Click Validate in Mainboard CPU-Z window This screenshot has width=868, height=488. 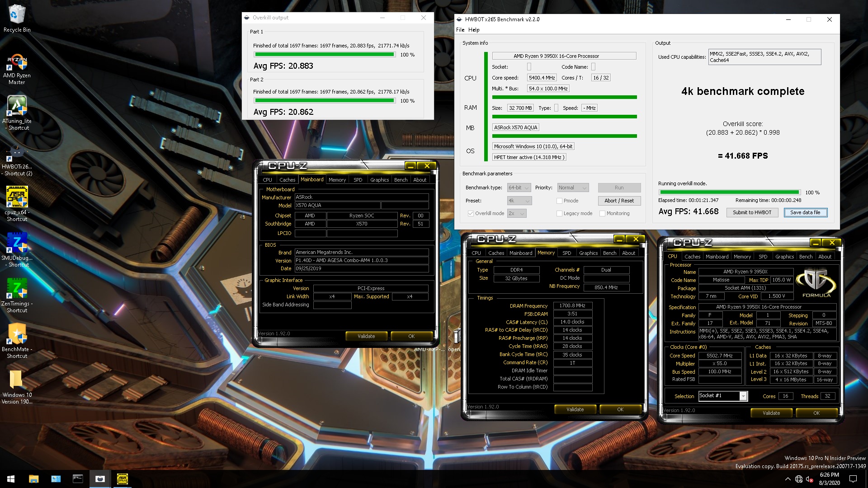366,336
